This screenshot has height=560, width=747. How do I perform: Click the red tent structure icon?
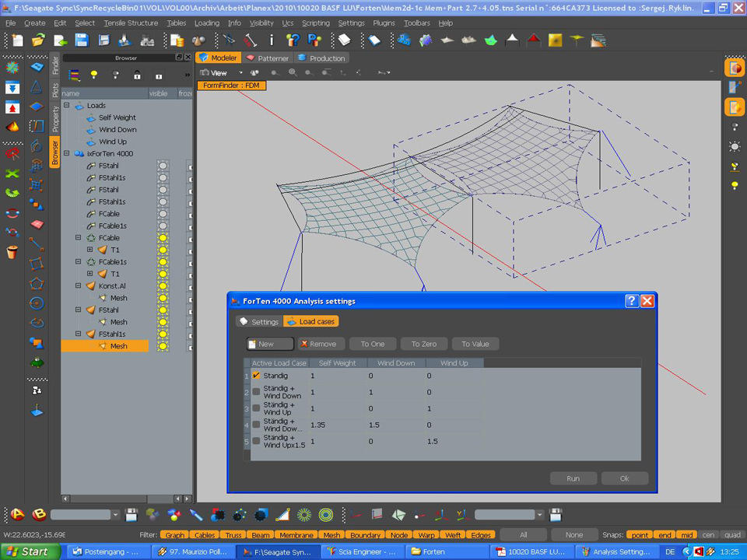coord(533,40)
